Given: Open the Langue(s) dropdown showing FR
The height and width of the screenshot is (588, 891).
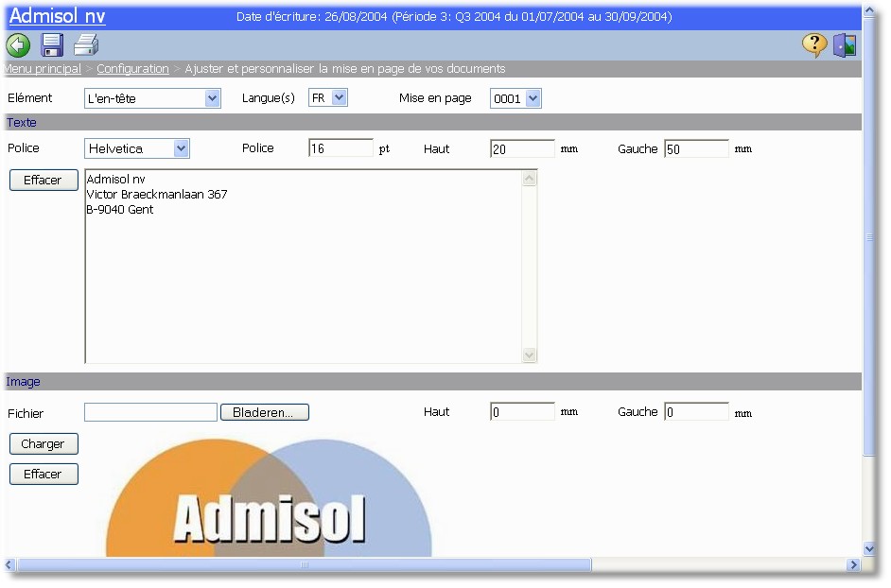Looking at the screenshot, I should pyautogui.click(x=328, y=97).
